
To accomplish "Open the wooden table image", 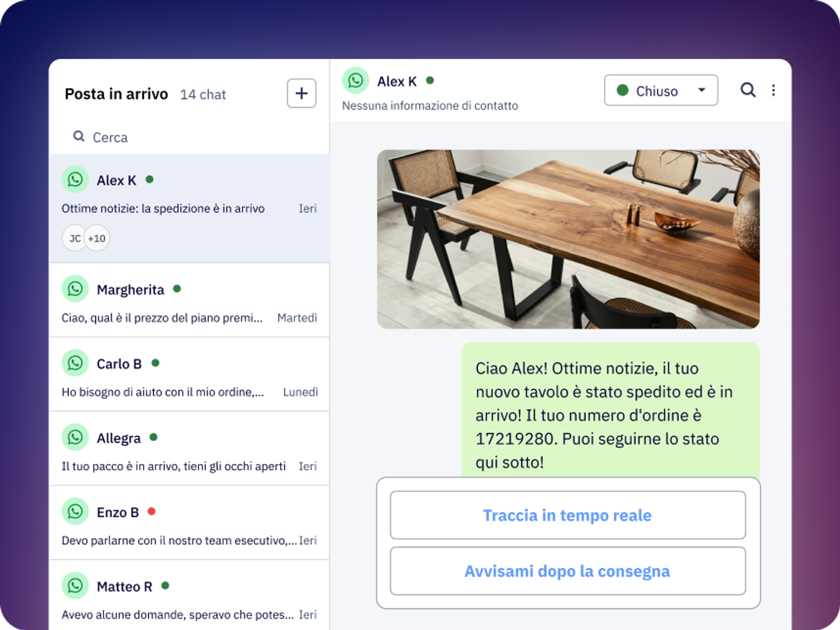I will (568, 239).
